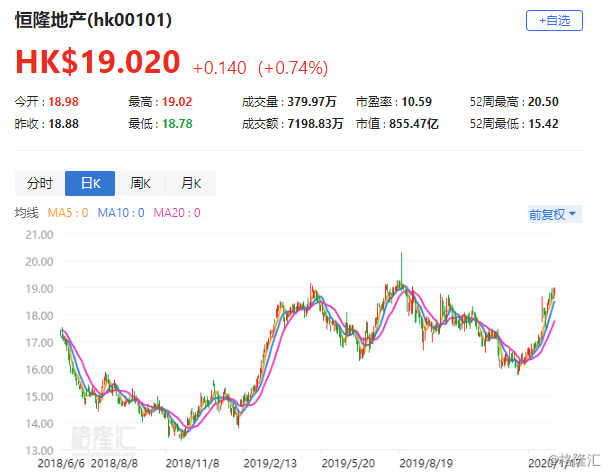This screenshot has width=608, height=474.
Task: Click 最低 value 18.78
Action: 177,124
